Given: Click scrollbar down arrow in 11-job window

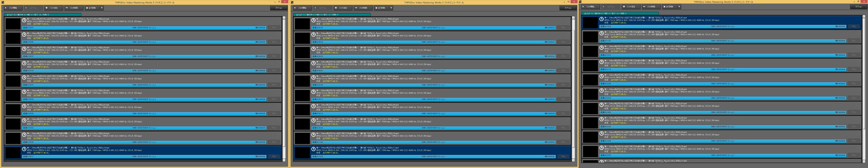Looking at the screenshot, I should [x=574, y=160].
